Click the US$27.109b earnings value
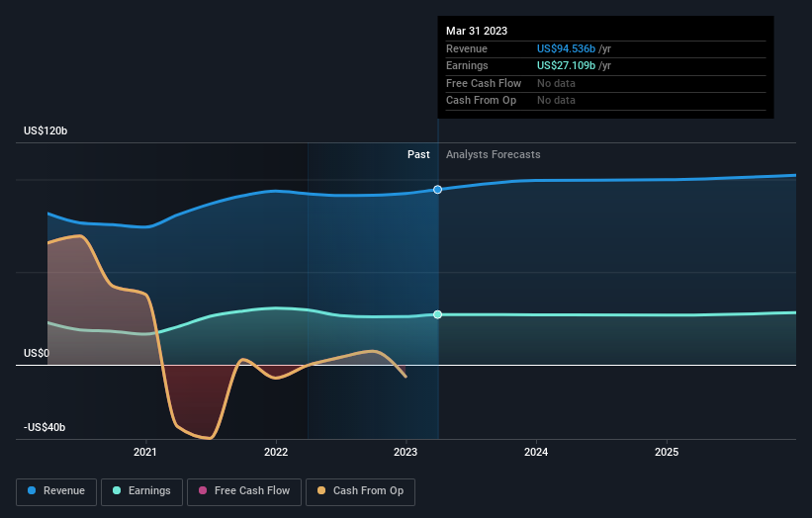 coord(566,65)
